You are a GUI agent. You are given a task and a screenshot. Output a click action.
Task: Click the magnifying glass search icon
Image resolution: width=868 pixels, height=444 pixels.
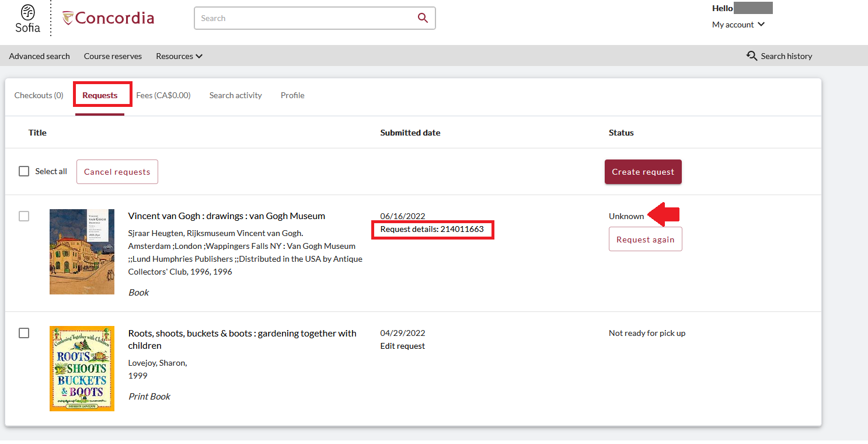[423, 18]
